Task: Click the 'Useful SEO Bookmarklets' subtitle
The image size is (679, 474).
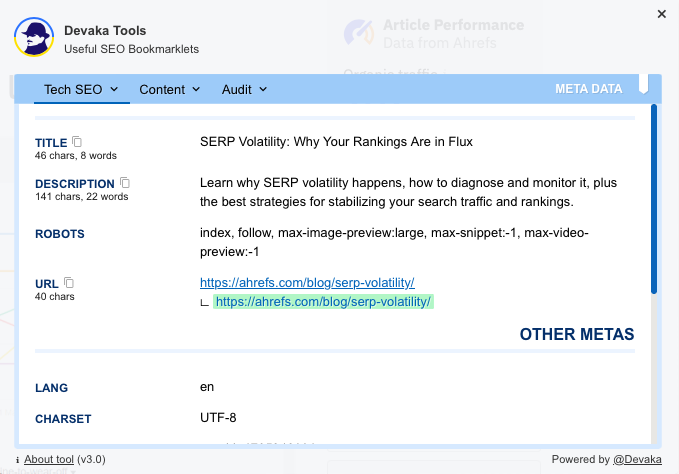Action: pos(132,49)
